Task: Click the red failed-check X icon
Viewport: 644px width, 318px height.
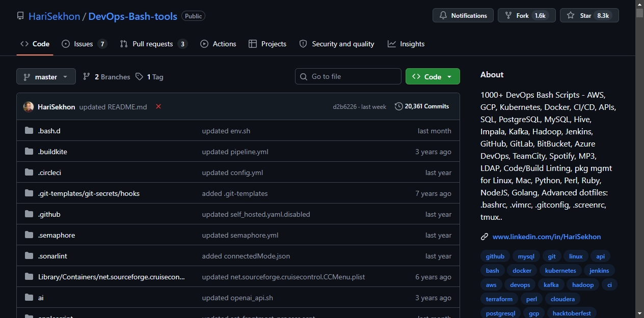Action: (x=158, y=106)
